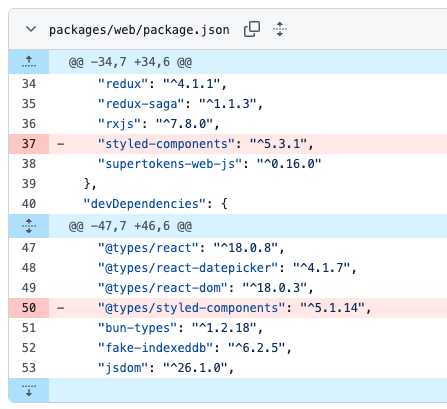Image resolution: width=447 pixels, height=409 pixels.
Task: Select line number 40
Action: (x=29, y=204)
